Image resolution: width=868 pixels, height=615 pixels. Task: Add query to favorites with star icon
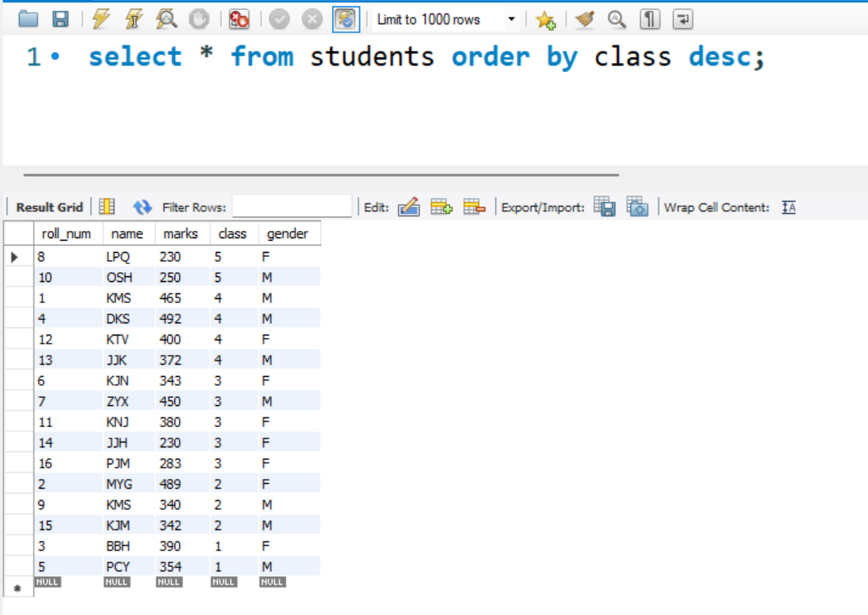545,20
